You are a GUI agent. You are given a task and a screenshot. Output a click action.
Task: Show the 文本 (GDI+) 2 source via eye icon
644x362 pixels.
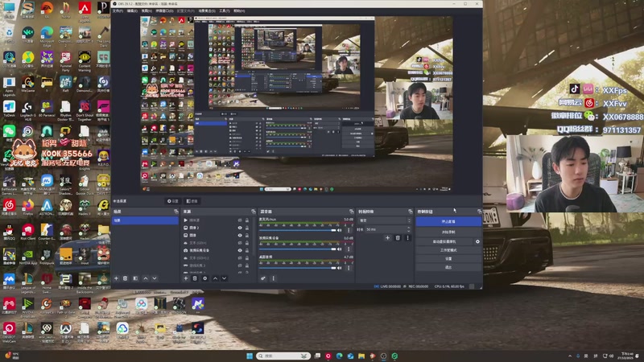pyautogui.click(x=240, y=258)
